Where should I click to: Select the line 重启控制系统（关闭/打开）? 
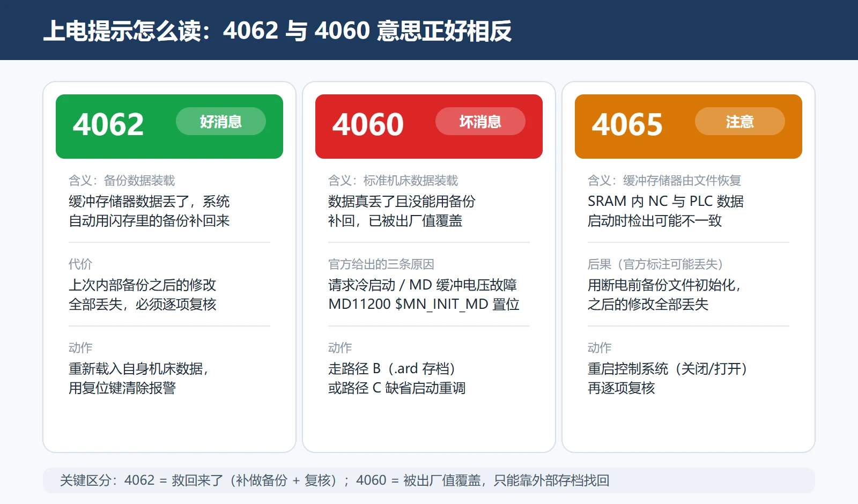[x=668, y=369]
